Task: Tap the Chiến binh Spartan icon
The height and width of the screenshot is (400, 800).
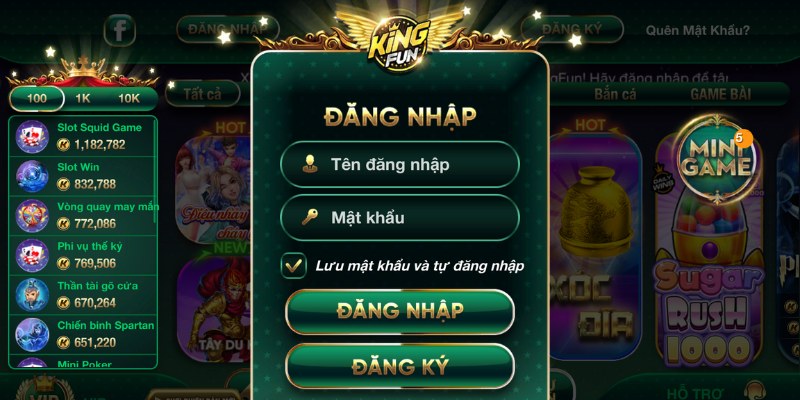Action: click(32, 334)
